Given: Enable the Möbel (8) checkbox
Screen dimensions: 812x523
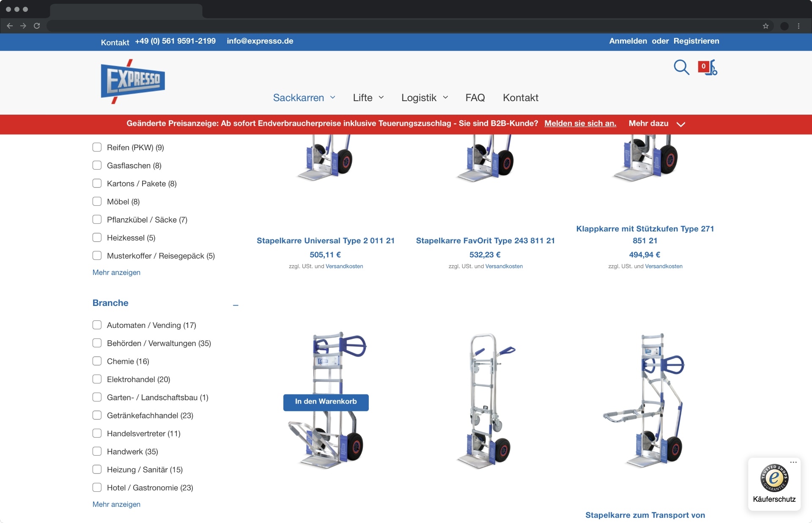Looking at the screenshot, I should pyautogui.click(x=97, y=201).
